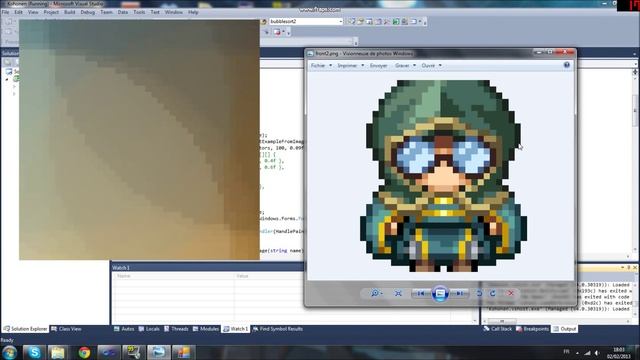The width and height of the screenshot is (640, 360).
Task: Delete the image with the red X
Action: click(511, 293)
